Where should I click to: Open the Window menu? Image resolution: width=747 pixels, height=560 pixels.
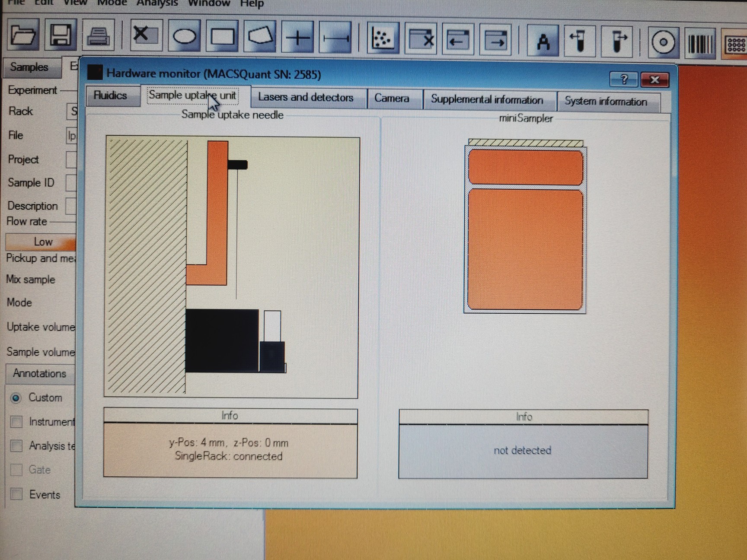coord(209,3)
